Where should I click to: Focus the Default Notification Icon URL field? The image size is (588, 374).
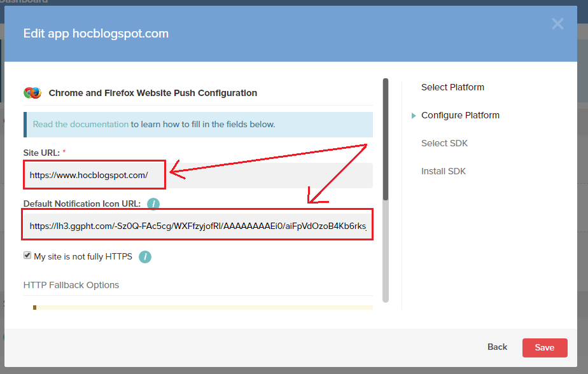pos(198,226)
